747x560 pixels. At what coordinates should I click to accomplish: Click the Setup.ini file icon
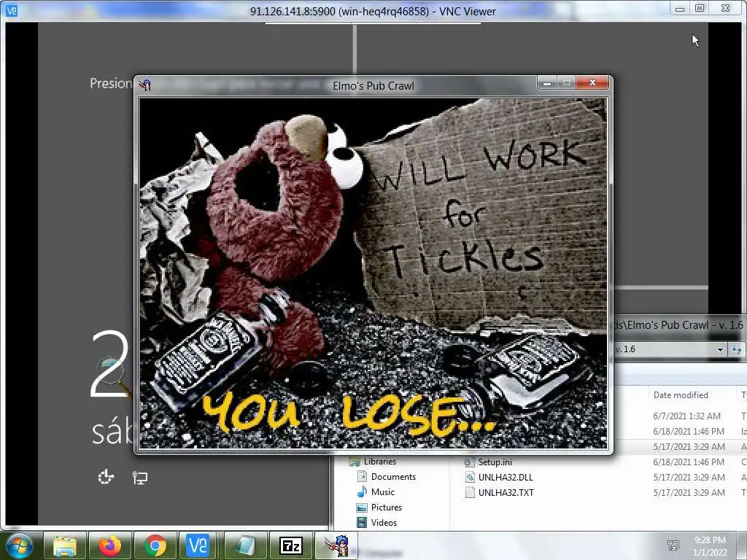pyautogui.click(x=469, y=462)
